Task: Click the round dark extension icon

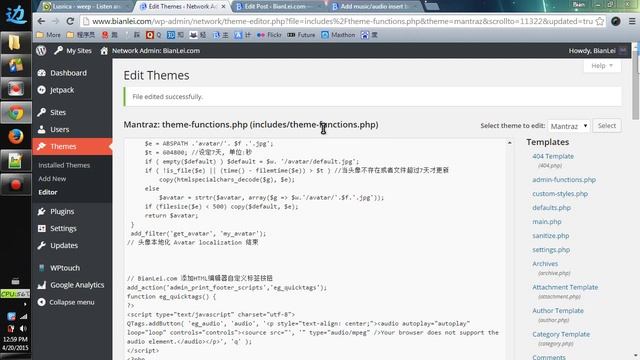Action: (x=616, y=21)
